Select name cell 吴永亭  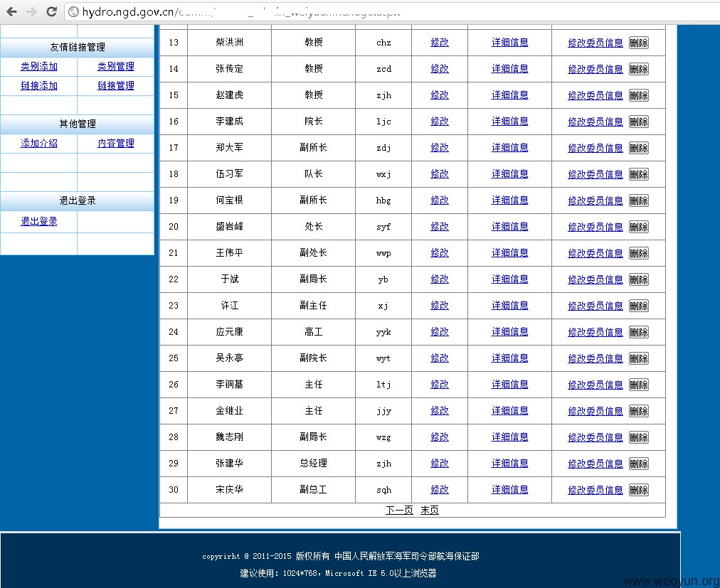229,358
